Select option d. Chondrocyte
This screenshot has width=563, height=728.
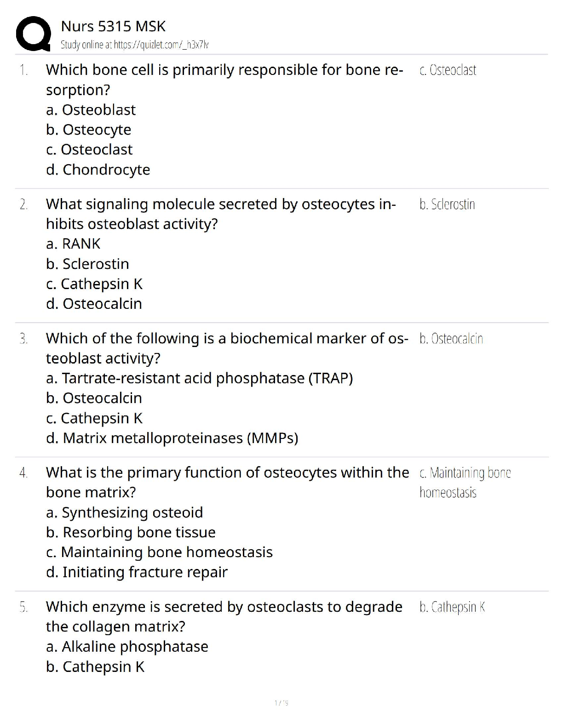coord(98,170)
